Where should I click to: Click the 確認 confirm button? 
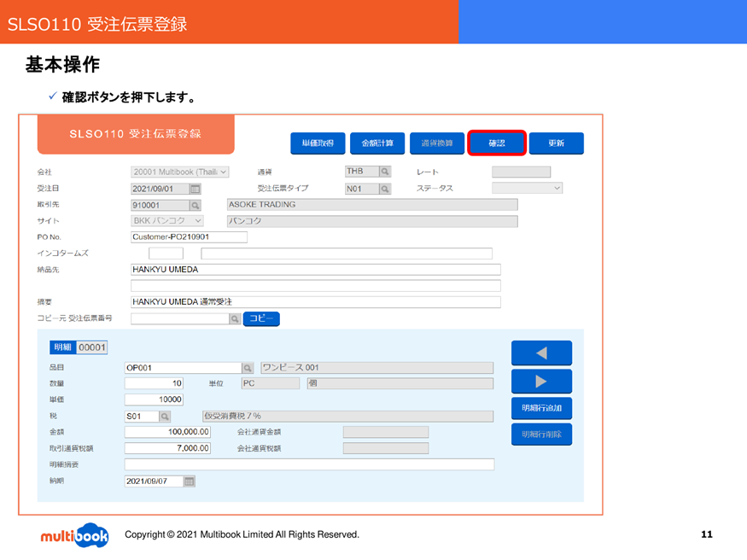(497, 143)
